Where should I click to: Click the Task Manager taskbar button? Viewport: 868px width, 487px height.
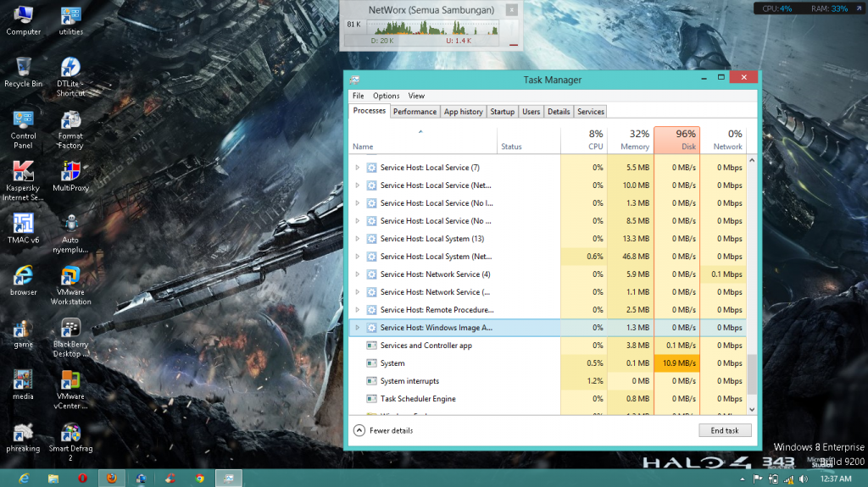tap(229, 479)
